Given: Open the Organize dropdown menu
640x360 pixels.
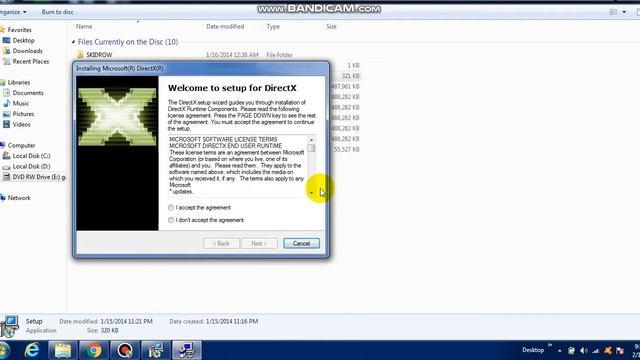Looking at the screenshot, I should [13, 12].
